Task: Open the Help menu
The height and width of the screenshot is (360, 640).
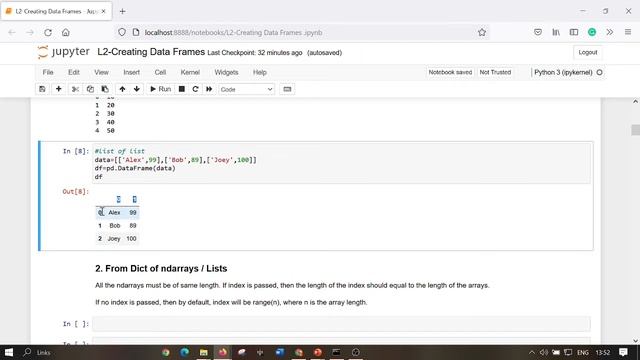Action: [x=260, y=72]
